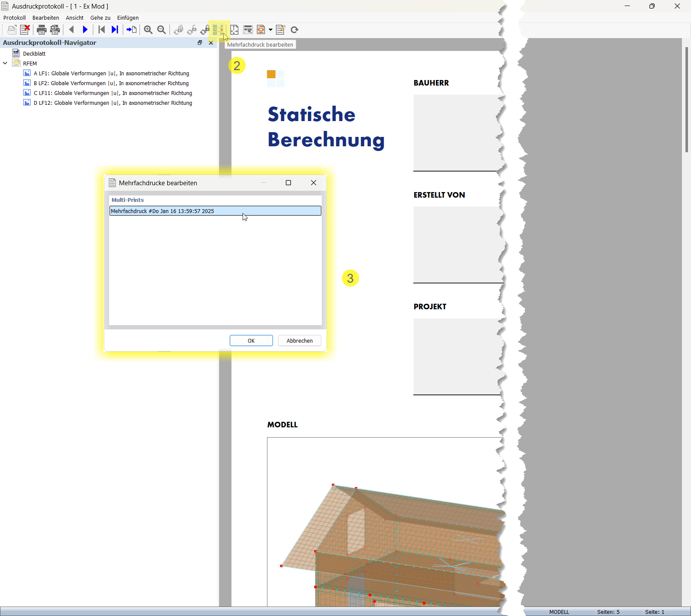Print the Ausdruckprotokoll
691x616 pixels.
coord(42,30)
